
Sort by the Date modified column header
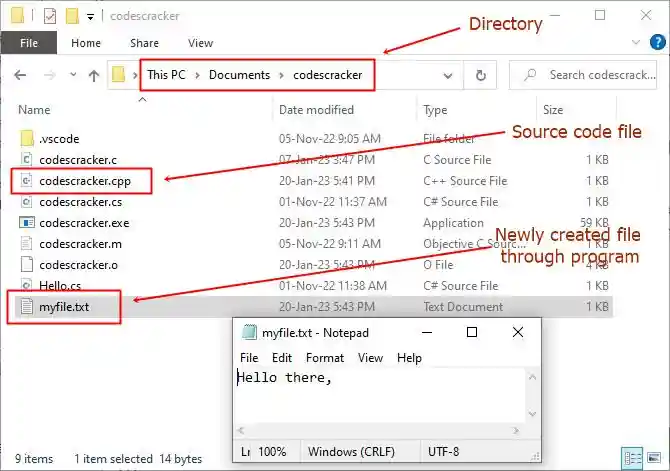pos(316,110)
